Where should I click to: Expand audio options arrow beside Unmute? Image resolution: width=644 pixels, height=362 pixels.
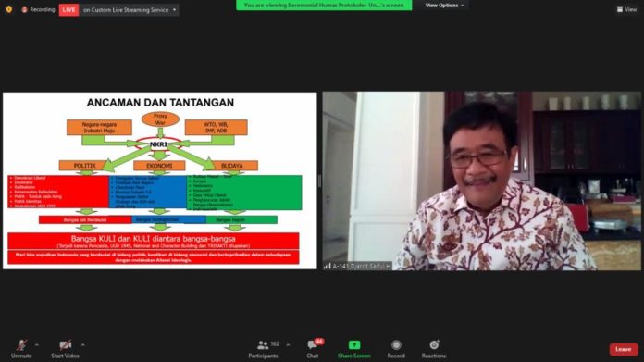pos(37,344)
